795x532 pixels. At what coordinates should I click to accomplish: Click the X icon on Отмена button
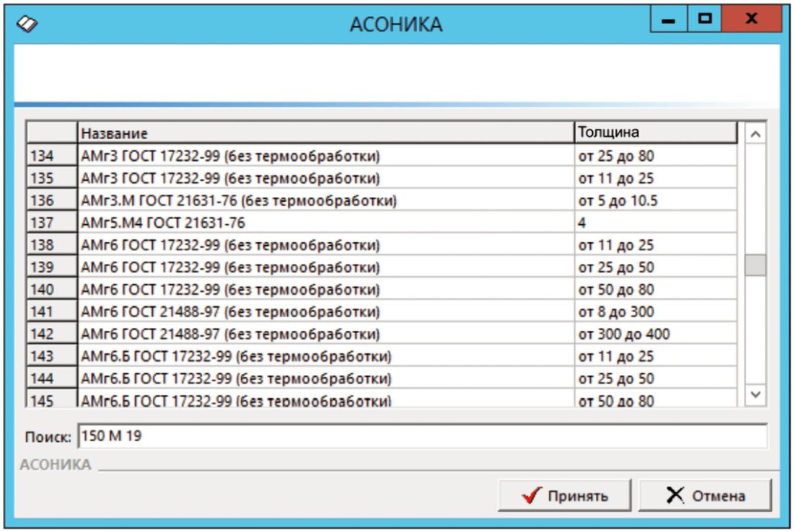coord(675,495)
